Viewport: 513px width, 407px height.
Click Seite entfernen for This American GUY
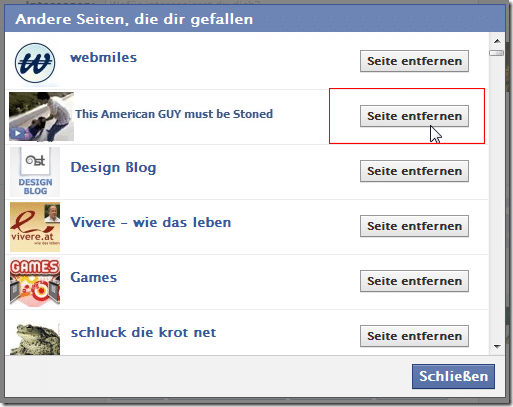coord(414,116)
